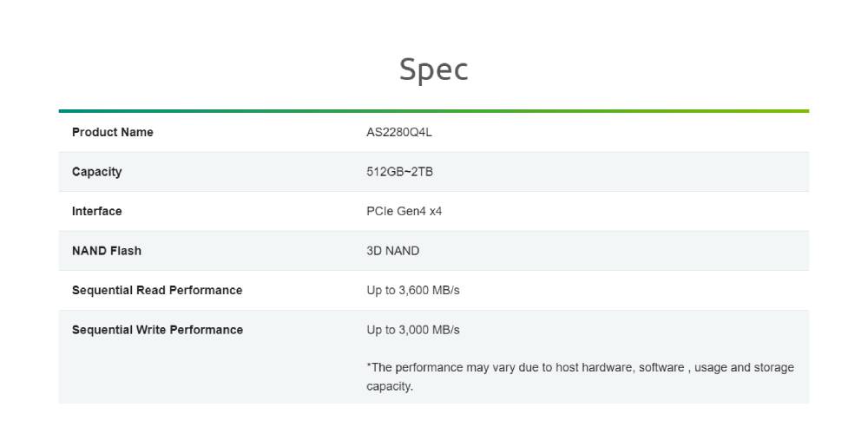This screenshot has width=868, height=434.
Task: Click the Spec section heading
Action: 433,70
